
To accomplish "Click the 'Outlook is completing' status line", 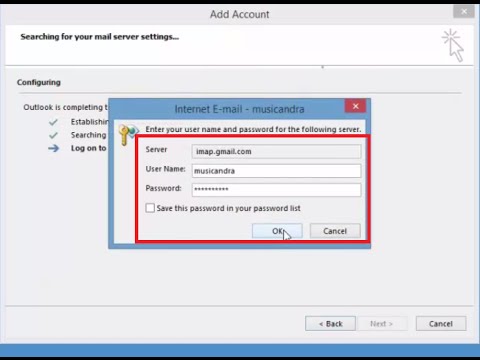I will click(66, 107).
